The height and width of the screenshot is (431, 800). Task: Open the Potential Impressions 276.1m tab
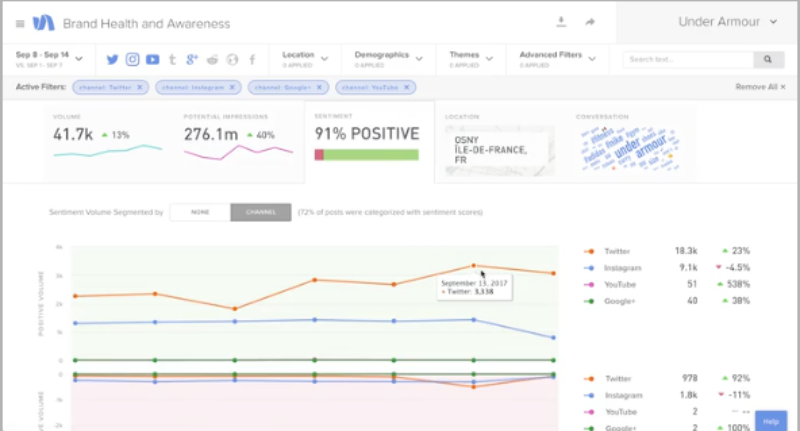(x=239, y=142)
